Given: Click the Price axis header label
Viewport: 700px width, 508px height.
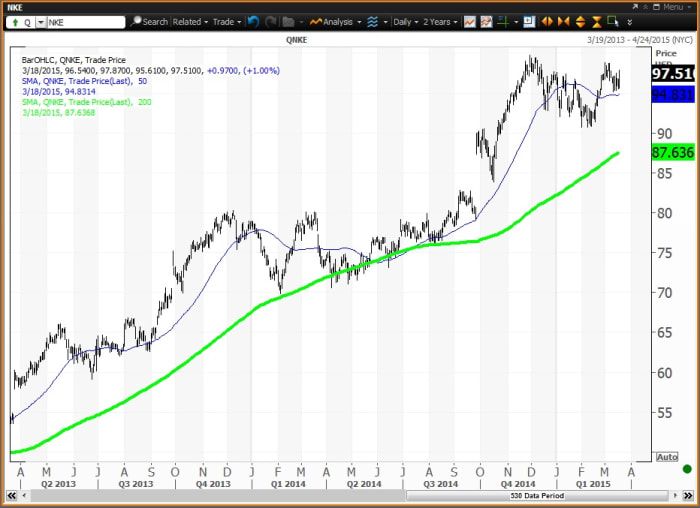Looking at the screenshot, I should point(666,53).
